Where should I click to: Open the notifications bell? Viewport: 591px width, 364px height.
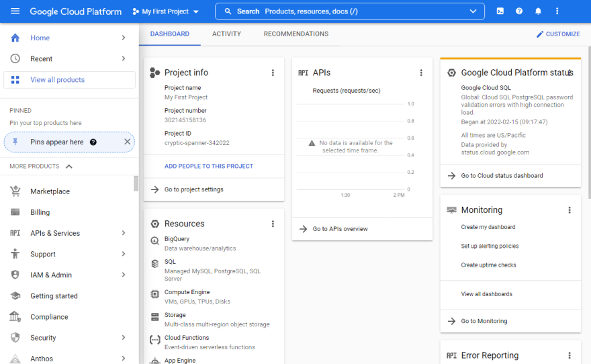coord(538,11)
